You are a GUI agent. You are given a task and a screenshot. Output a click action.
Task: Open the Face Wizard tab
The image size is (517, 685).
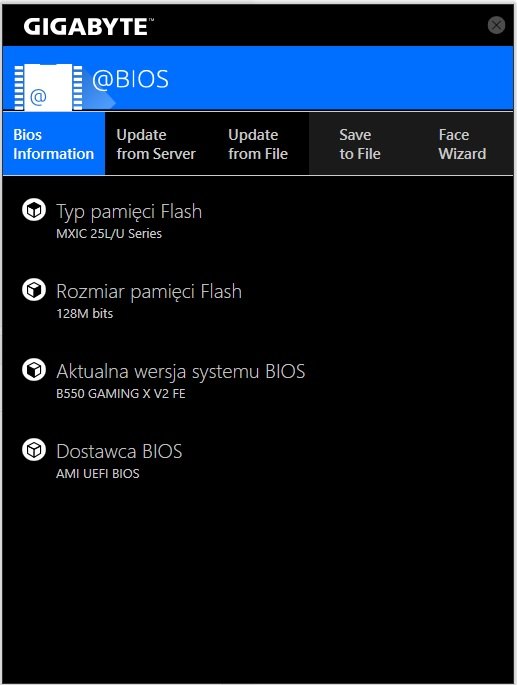462,144
